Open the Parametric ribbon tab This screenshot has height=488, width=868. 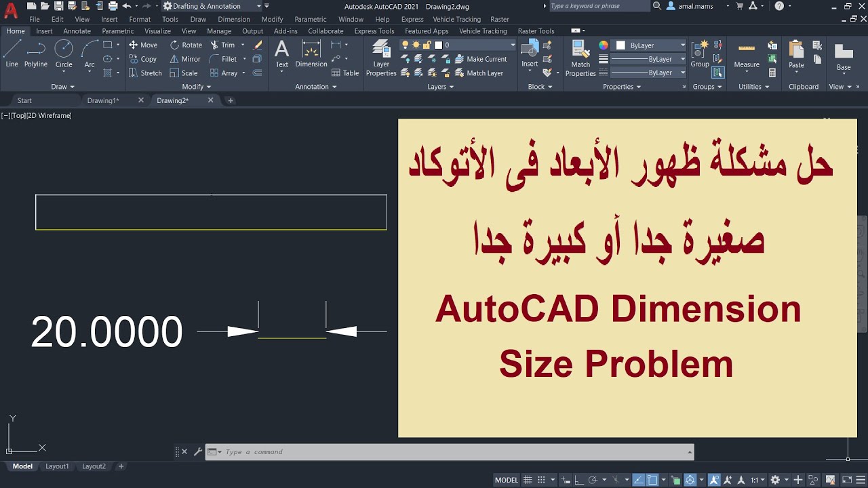pos(117,31)
